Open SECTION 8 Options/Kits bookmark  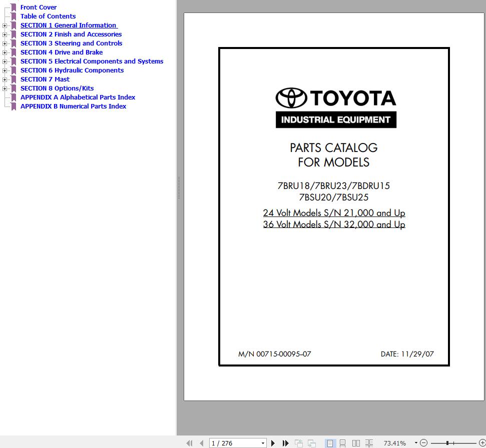(x=57, y=88)
